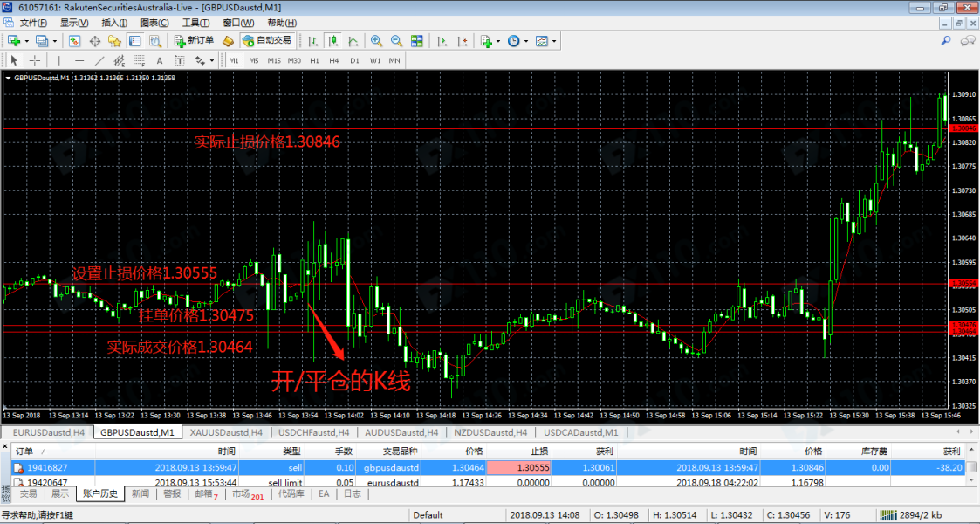The image size is (980, 524).
Task: Expand the chart templates dropdown arrow
Action: click(553, 41)
